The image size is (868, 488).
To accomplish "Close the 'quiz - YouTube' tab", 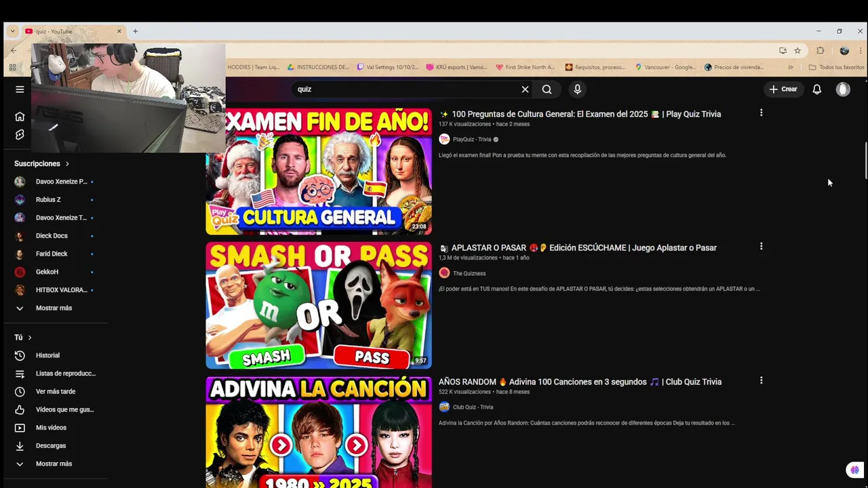I will (119, 31).
